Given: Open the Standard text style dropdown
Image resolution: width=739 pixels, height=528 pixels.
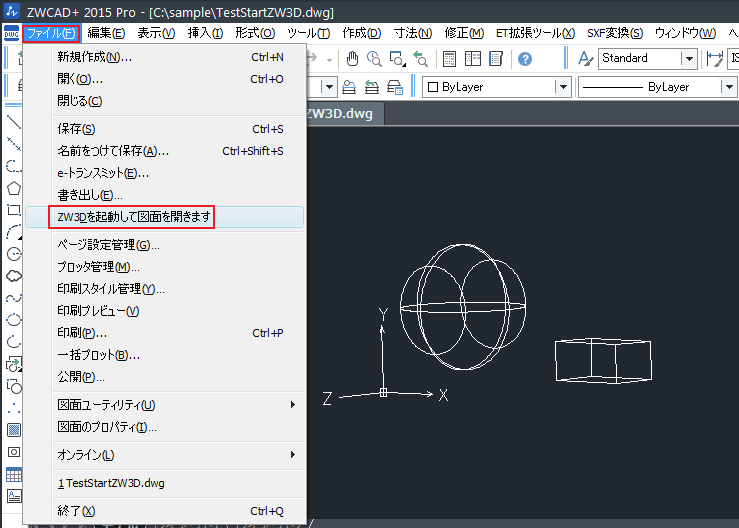Looking at the screenshot, I should [689, 59].
